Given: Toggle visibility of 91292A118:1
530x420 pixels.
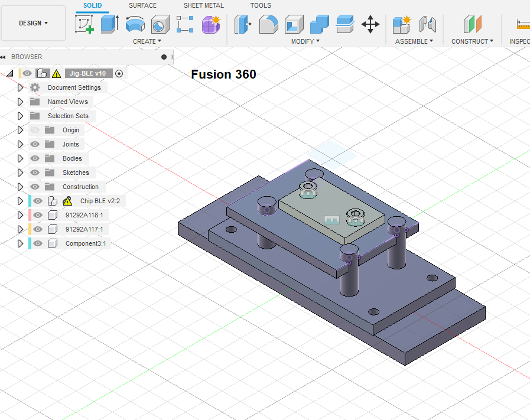Looking at the screenshot, I should 38,215.
